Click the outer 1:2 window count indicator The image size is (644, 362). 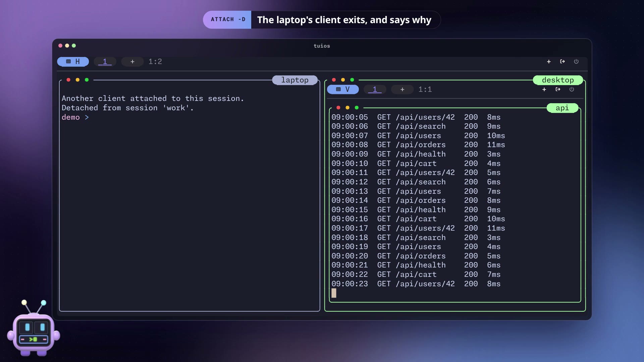point(155,62)
